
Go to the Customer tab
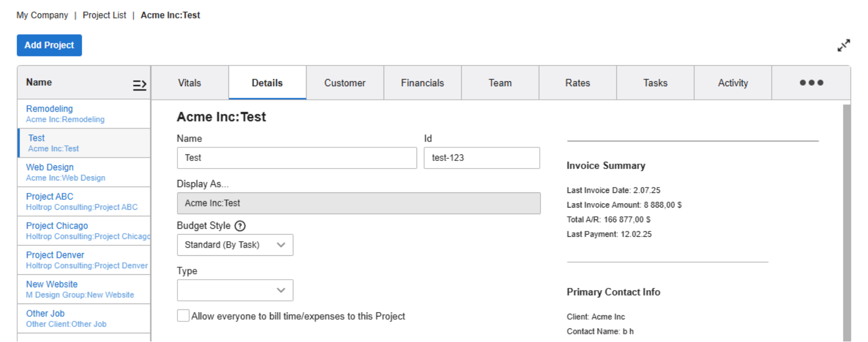pyautogui.click(x=344, y=83)
